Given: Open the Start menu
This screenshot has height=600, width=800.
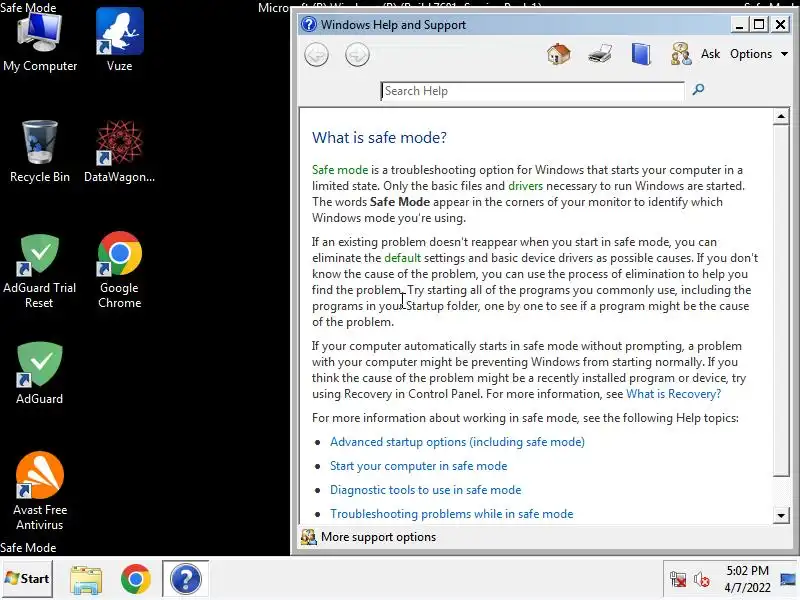Looking at the screenshot, I should click(27, 579).
